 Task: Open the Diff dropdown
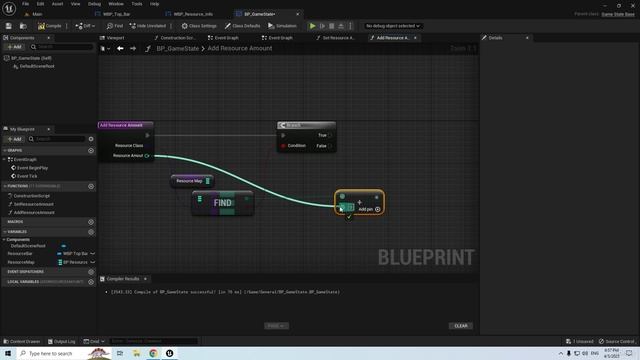tap(85, 26)
